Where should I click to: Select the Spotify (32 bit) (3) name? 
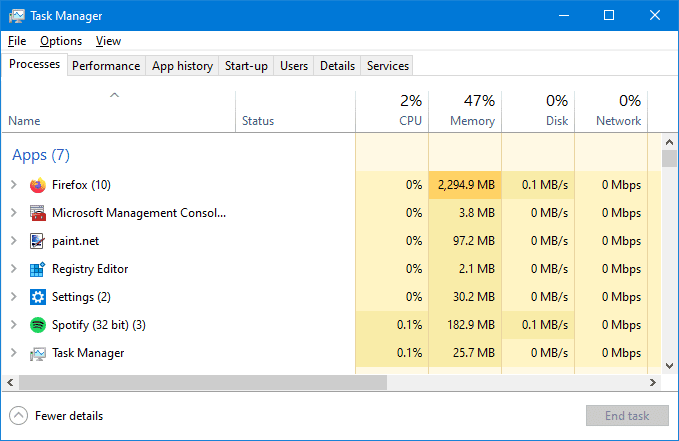coord(99,325)
